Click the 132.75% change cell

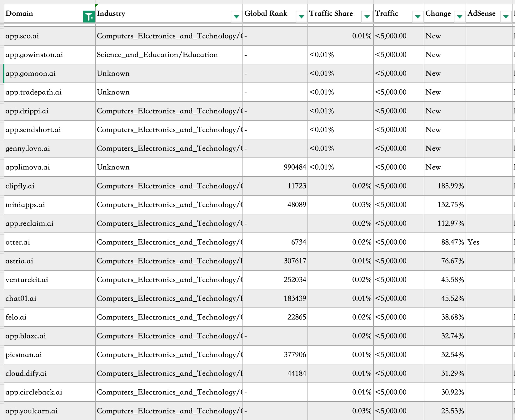[x=445, y=205]
